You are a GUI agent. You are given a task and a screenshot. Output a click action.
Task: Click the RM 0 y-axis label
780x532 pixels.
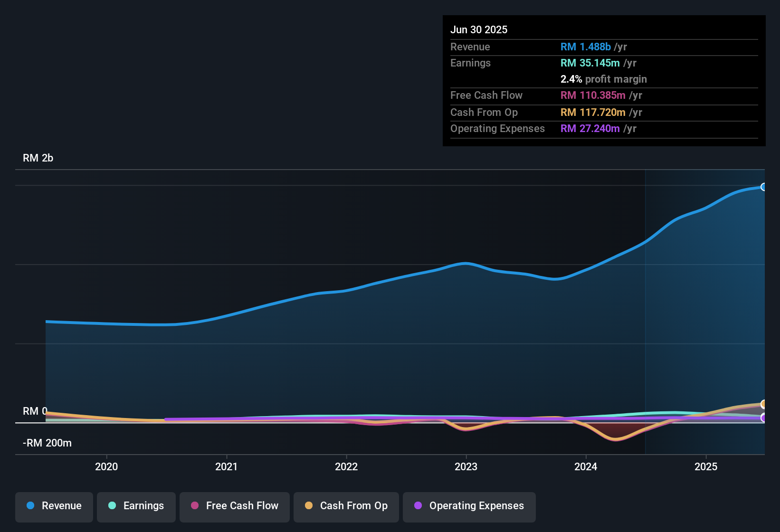[35, 411]
